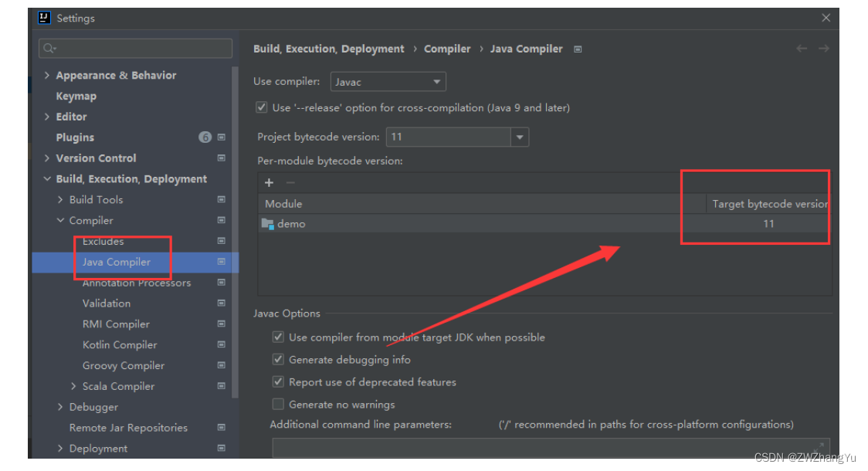The image size is (868, 471).
Task: Click the search magnifier icon in settings search
Action: point(49,48)
